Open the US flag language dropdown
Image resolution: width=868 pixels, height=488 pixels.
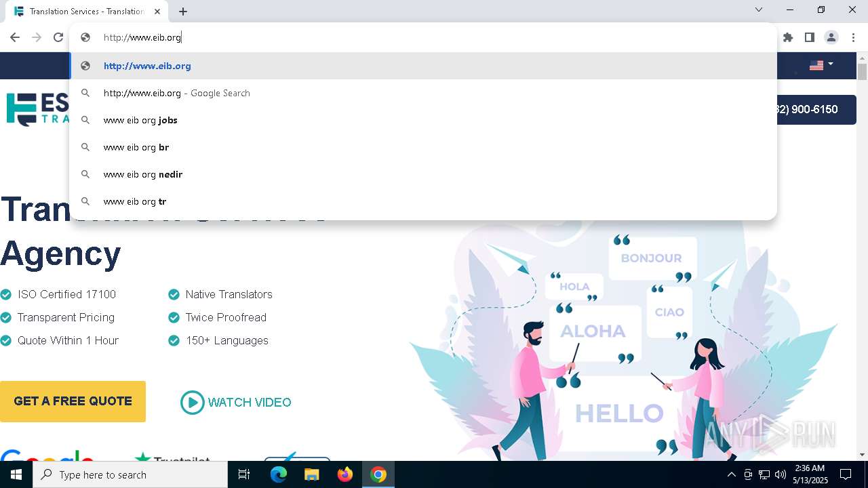(821, 65)
